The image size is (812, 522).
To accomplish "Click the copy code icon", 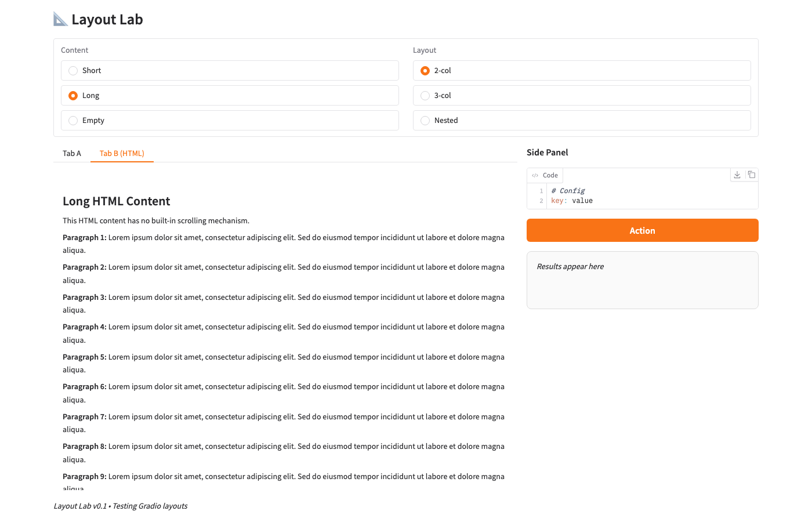I will pyautogui.click(x=751, y=175).
